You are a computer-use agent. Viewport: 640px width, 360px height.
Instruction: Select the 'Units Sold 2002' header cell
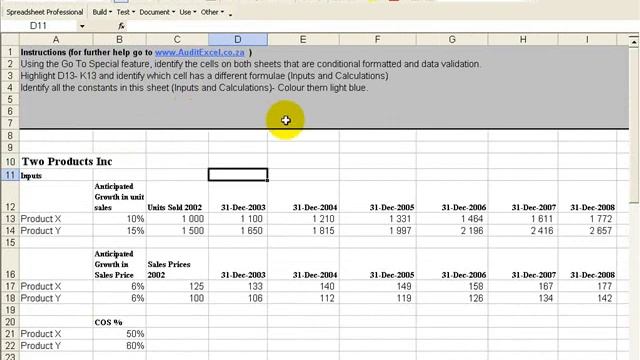(177, 197)
